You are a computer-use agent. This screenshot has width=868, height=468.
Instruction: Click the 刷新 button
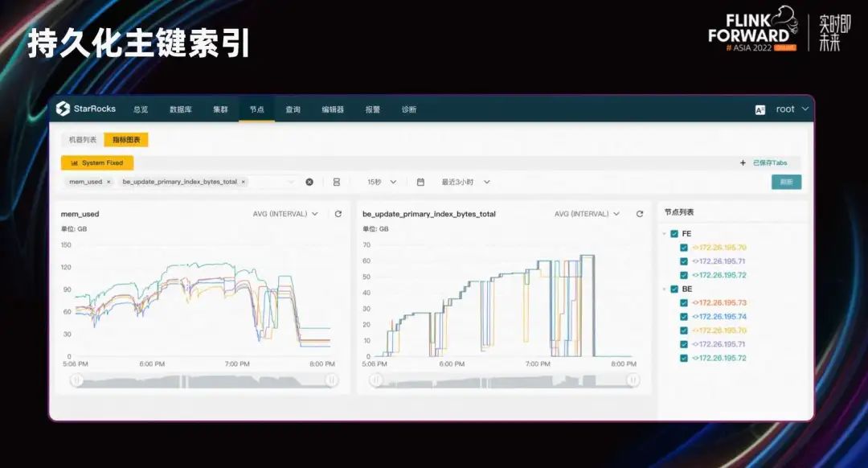787,182
